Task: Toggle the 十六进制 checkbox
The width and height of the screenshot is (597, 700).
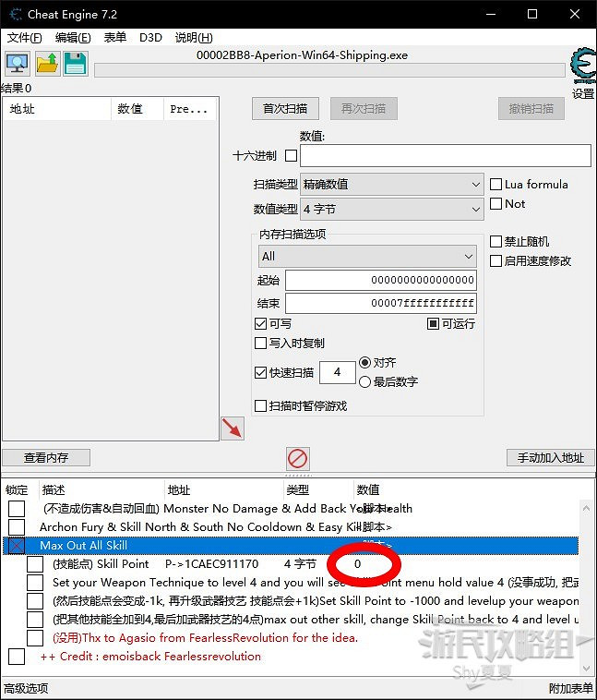Action: [291, 155]
